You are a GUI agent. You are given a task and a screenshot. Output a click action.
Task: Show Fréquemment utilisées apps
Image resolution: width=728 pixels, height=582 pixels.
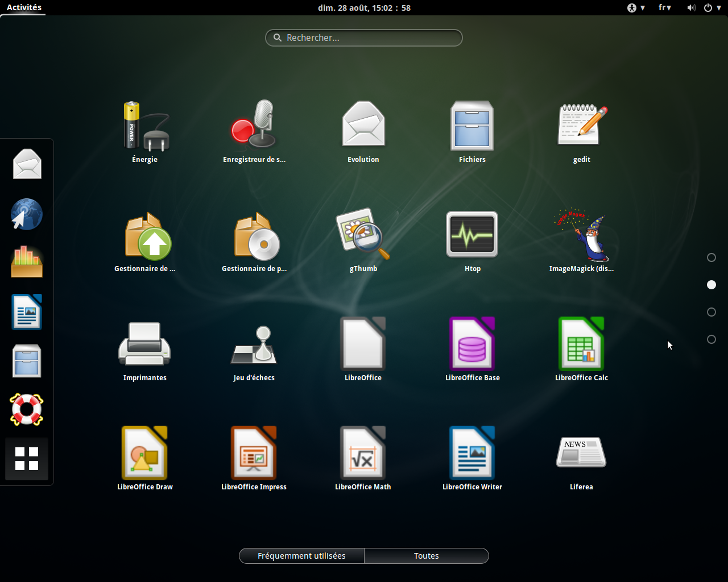pyautogui.click(x=301, y=556)
